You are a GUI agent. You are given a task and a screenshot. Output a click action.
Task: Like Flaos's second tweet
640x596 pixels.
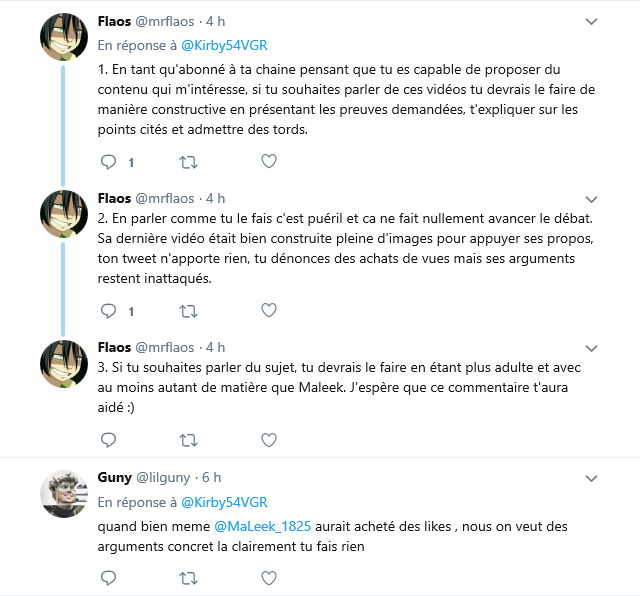point(268,312)
